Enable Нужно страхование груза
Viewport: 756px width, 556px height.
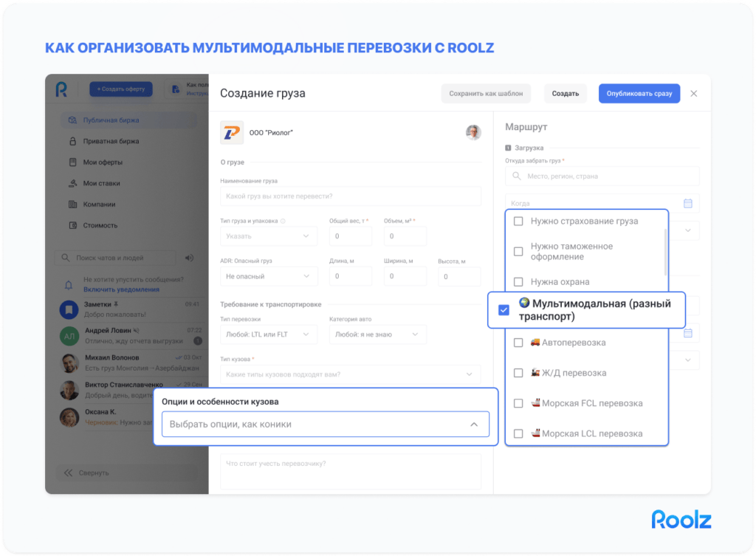pos(518,219)
